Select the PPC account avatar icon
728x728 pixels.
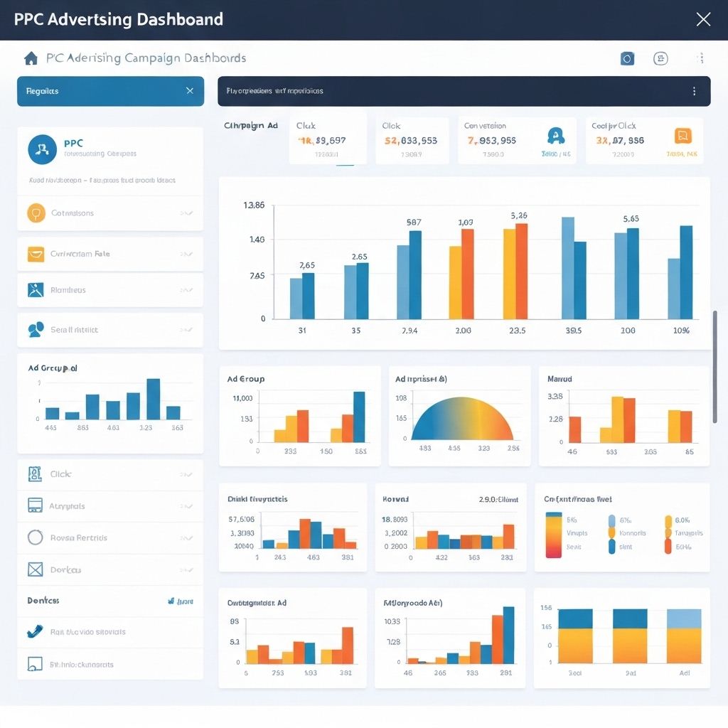[x=41, y=150]
